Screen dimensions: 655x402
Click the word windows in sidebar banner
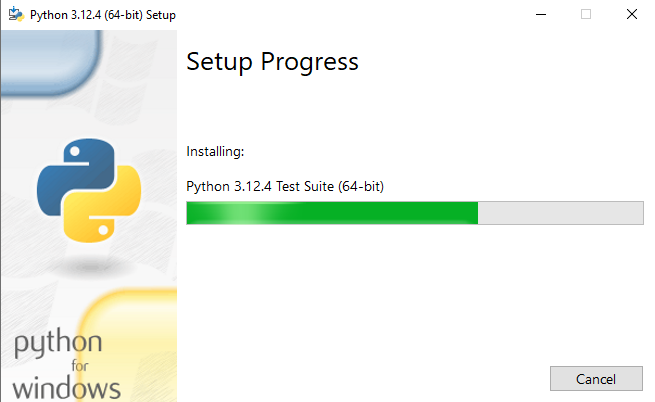pos(66,388)
